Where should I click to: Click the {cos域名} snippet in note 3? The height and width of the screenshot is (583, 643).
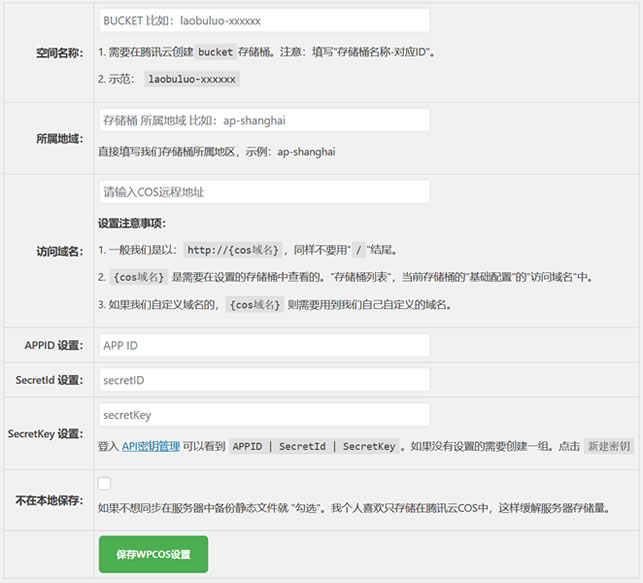pyautogui.click(x=255, y=305)
